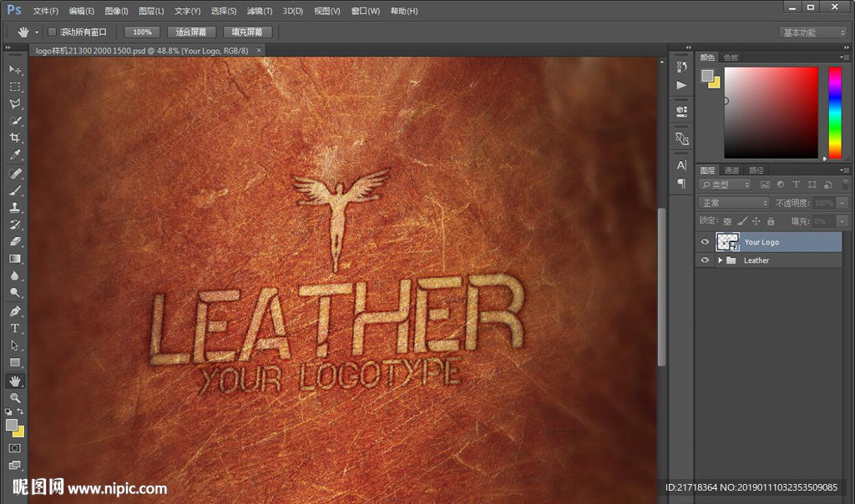Screen dimensions: 855x504
Task: Toggle lock image pixels brush icon
Action: pos(741,221)
